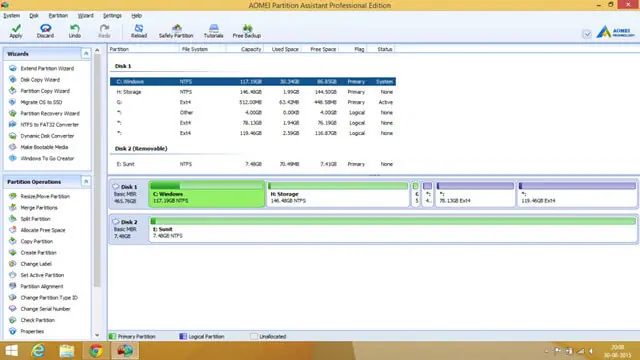Open the Help menu
This screenshot has height=360, width=640.
[x=136, y=16]
